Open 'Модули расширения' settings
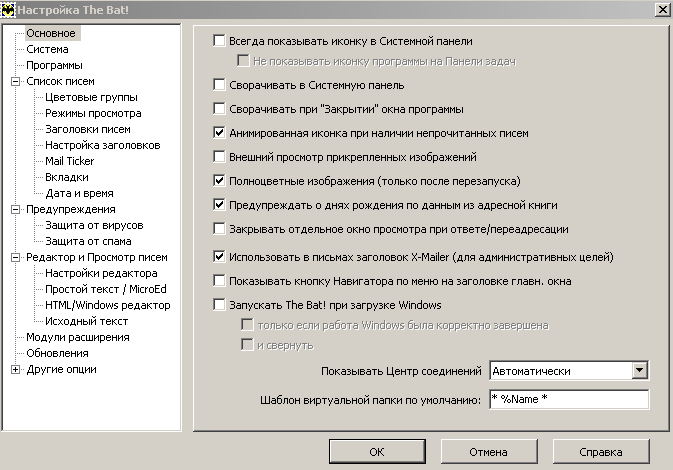The width and height of the screenshot is (673, 470). 78,337
